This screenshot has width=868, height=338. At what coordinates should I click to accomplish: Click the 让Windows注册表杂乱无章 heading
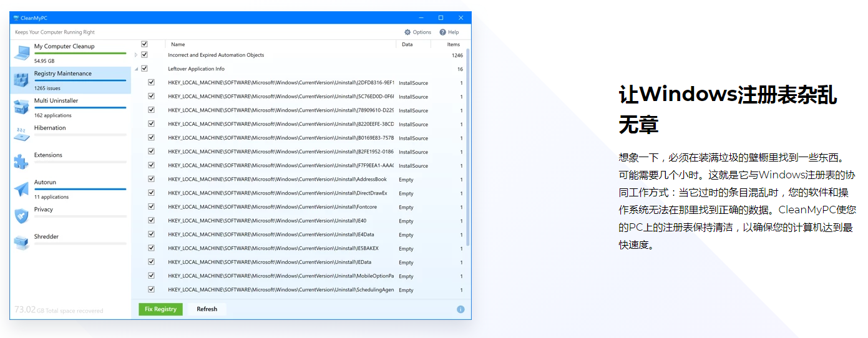[x=728, y=110]
